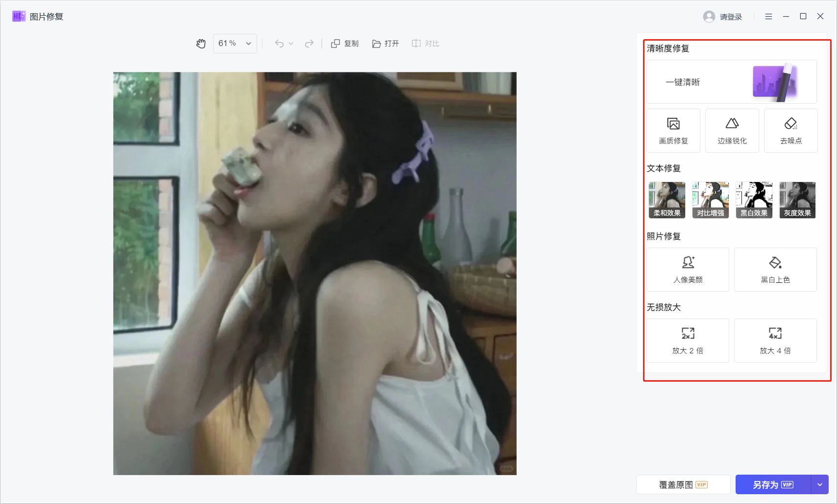
Task: Open the hamburger menu in title bar
Action: pyautogui.click(x=768, y=16)
